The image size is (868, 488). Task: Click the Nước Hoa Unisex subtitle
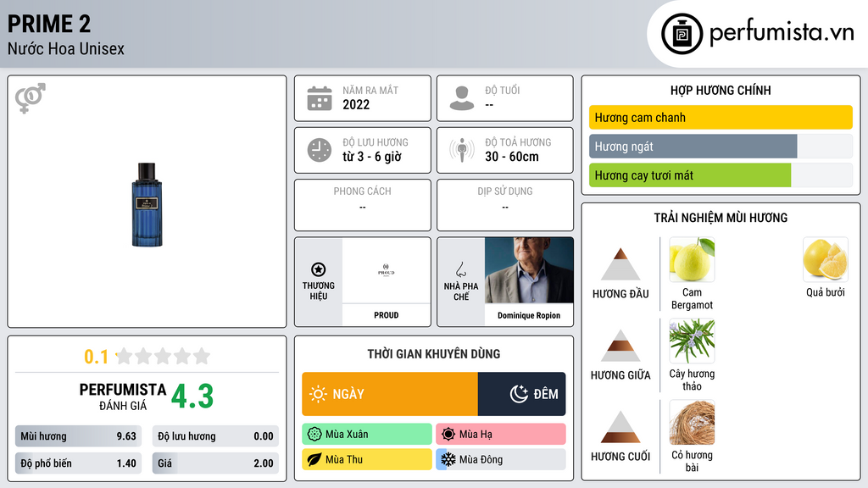click(66, 48)
